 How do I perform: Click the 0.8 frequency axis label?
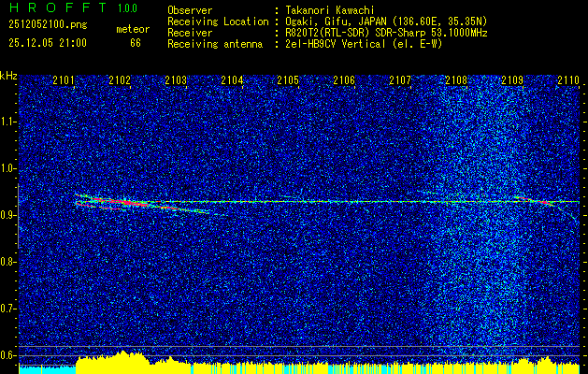click(x=8, y=262)
